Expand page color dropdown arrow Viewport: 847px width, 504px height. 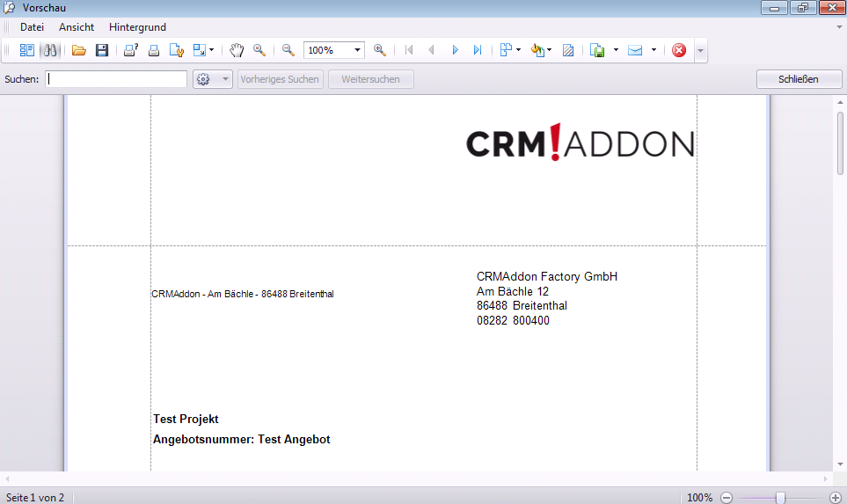coord(550,50)
